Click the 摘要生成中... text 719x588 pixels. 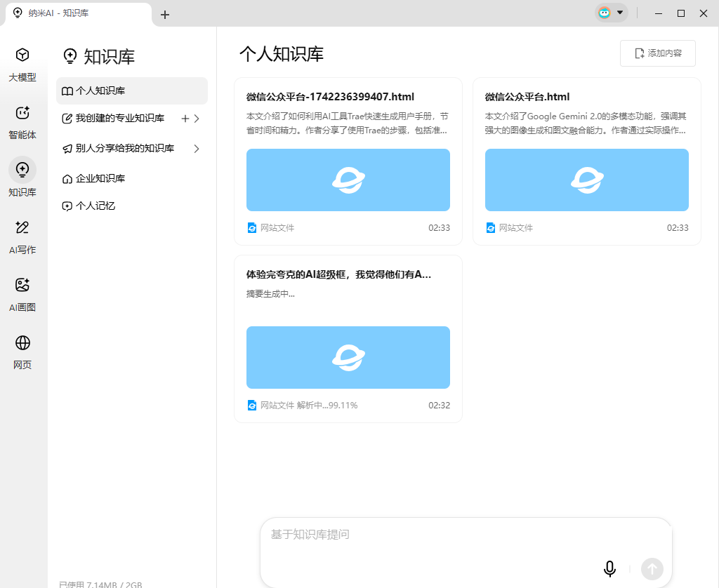click(270, 294)
